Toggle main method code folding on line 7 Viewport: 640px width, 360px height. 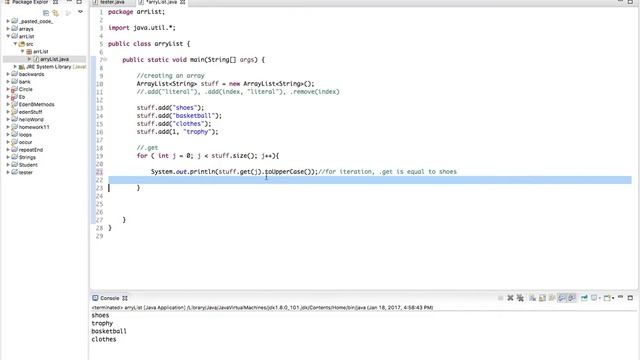[x=106, y=60]
